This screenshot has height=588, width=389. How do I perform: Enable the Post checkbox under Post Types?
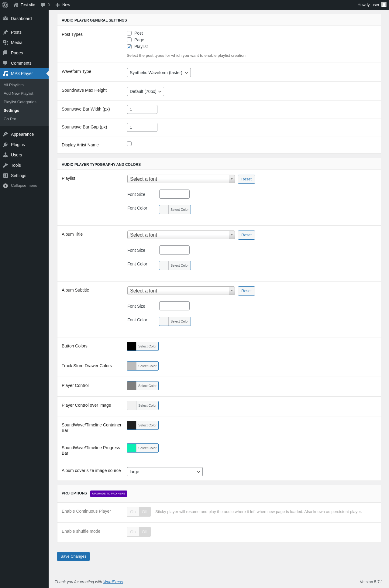[129, 33]
